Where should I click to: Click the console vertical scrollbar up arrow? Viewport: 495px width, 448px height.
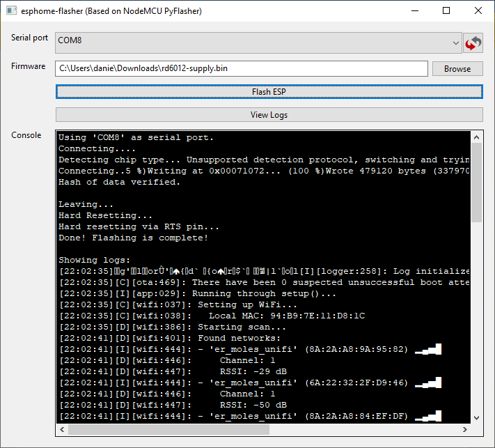click(477, 137)
